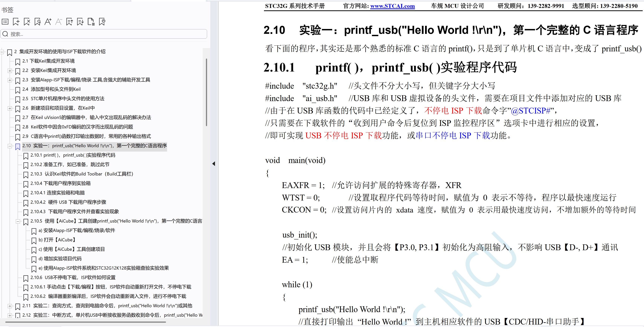Open the www.STCAI.com website link
The width and height of the screenshot is (644, 327).
click(392, 6)
